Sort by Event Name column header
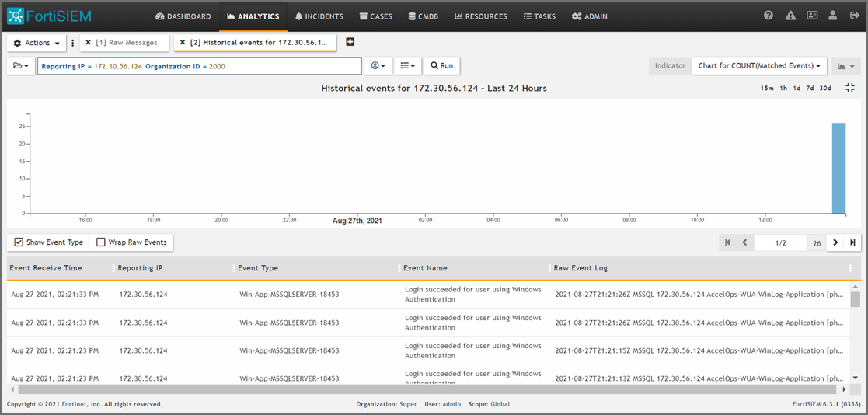 tap(425, 268)
